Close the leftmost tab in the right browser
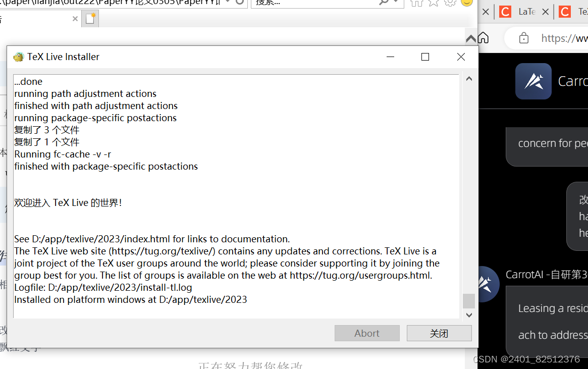This screenshot has height=369, width=588. click(486, 12)
